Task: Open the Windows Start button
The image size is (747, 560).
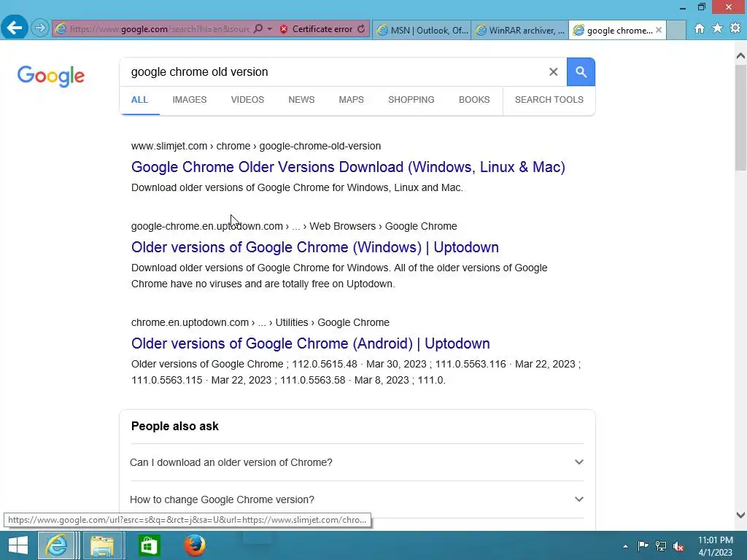Action: 18,545
